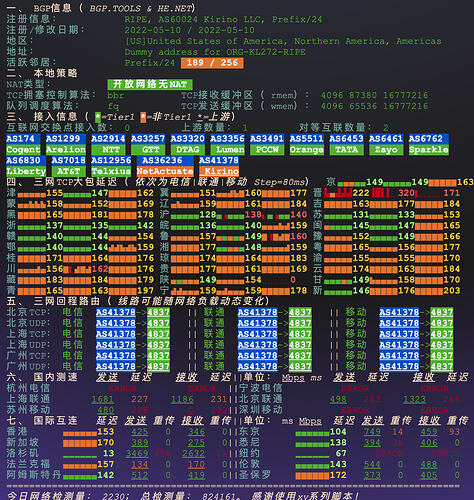
Task: Click the orange AS36236 NetActuate badge
Action: 165,166
